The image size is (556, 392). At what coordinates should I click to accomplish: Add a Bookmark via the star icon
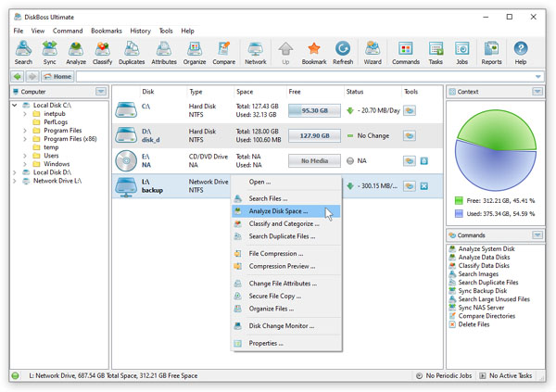pos(314,53)
